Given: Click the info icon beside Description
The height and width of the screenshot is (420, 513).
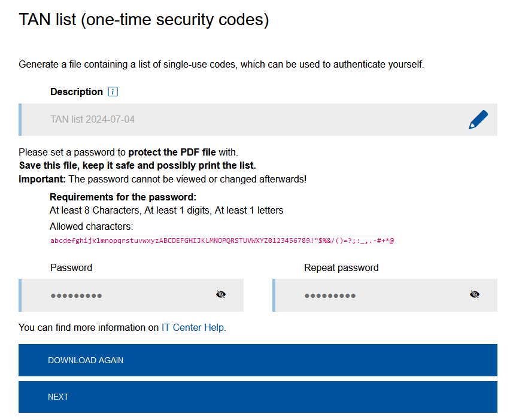Looking at the screenshot, I should [113, 92].
